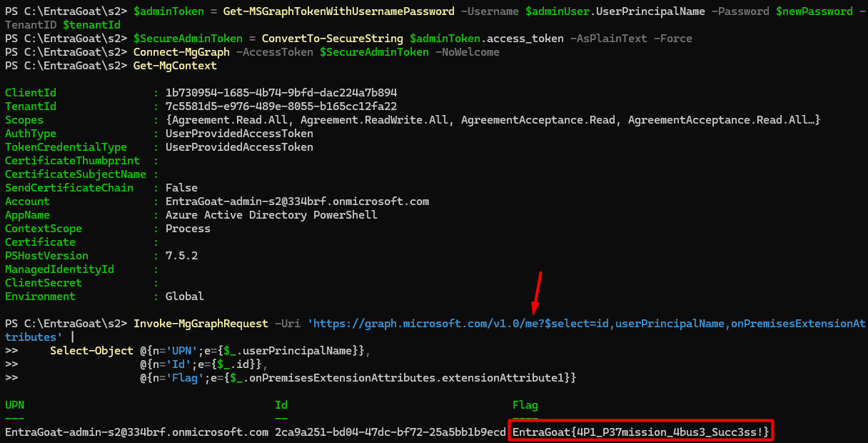Click the ClientId GUID value
Image resolution: width=868 pixels, height=443 pixels.
point(281,93)
